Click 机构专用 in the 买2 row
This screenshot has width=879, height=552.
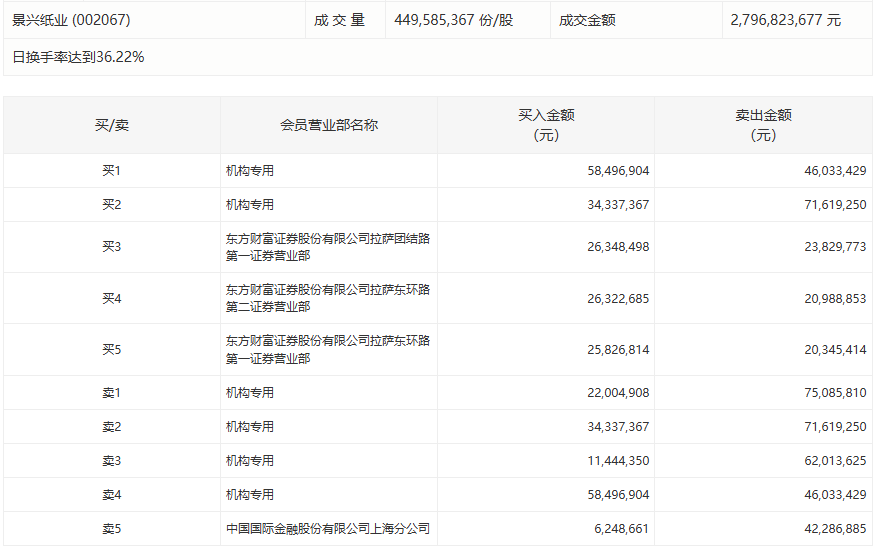pos(249,205)
